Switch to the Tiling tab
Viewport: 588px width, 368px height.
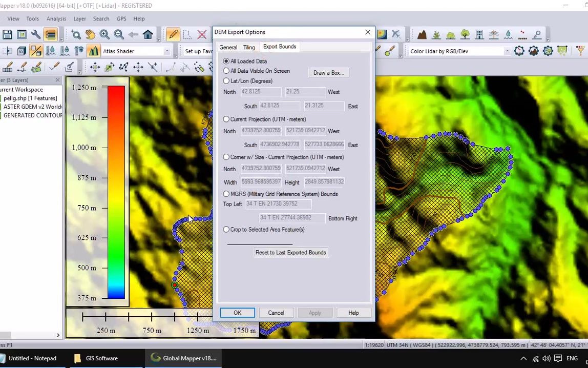pyautogui.click(x=249, y=47)
